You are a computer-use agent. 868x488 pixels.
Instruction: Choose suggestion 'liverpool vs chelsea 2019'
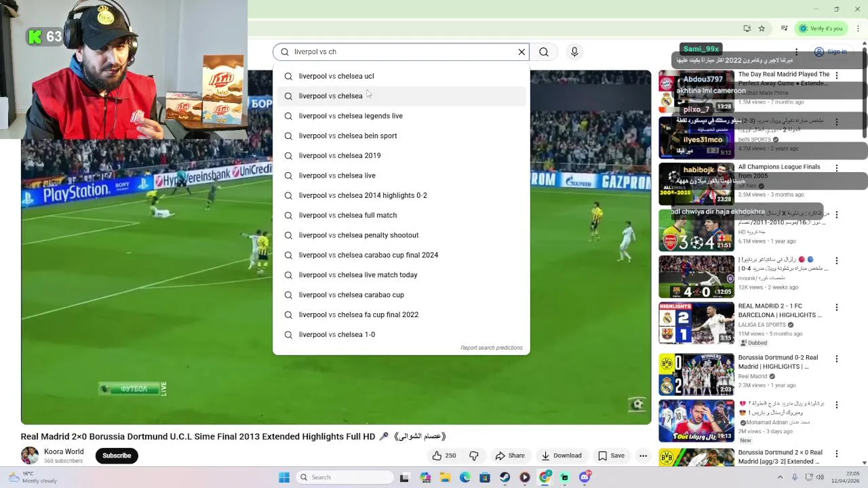(401, 155)
